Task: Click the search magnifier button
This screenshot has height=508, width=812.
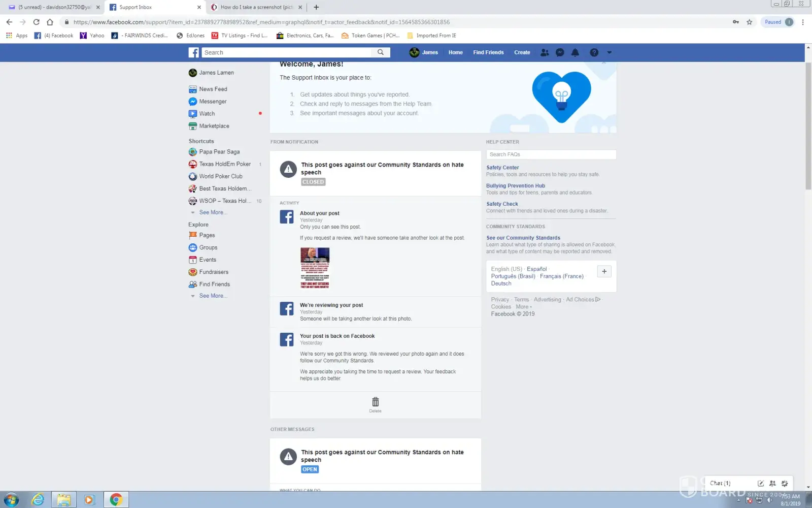Action: (x=381, y=52)
